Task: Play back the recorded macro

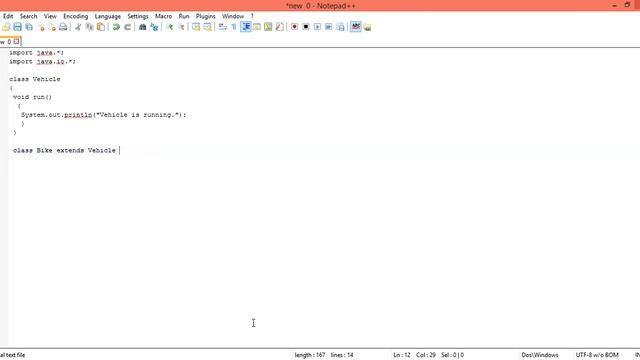Action: click(x=317, y=27)
